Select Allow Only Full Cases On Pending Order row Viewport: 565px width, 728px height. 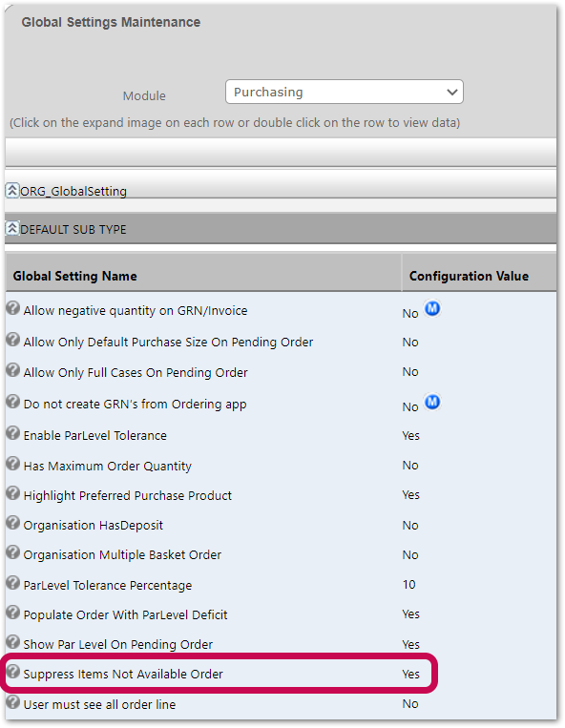(x=281, y=372)
